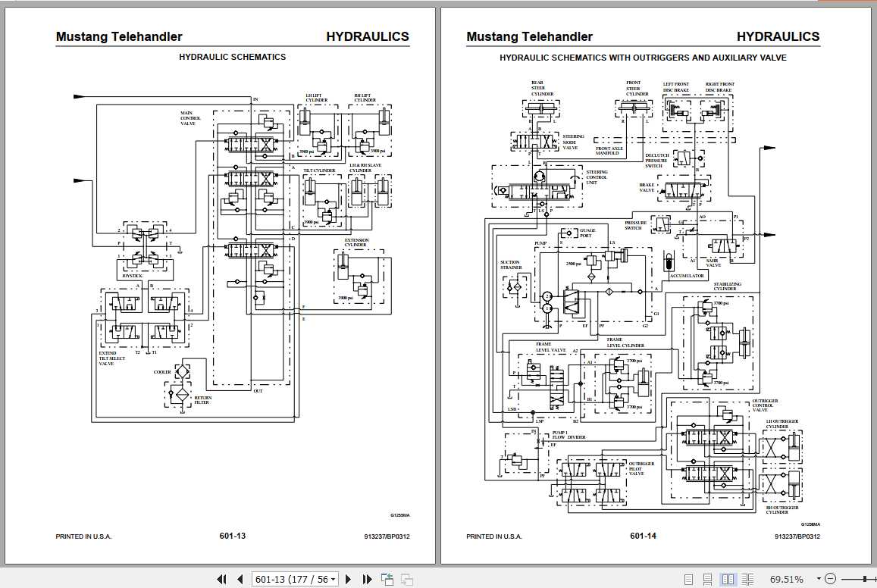Advance to the next page
Image resolution: width=877 pixels, height=588 pixels.
point(348,578)
